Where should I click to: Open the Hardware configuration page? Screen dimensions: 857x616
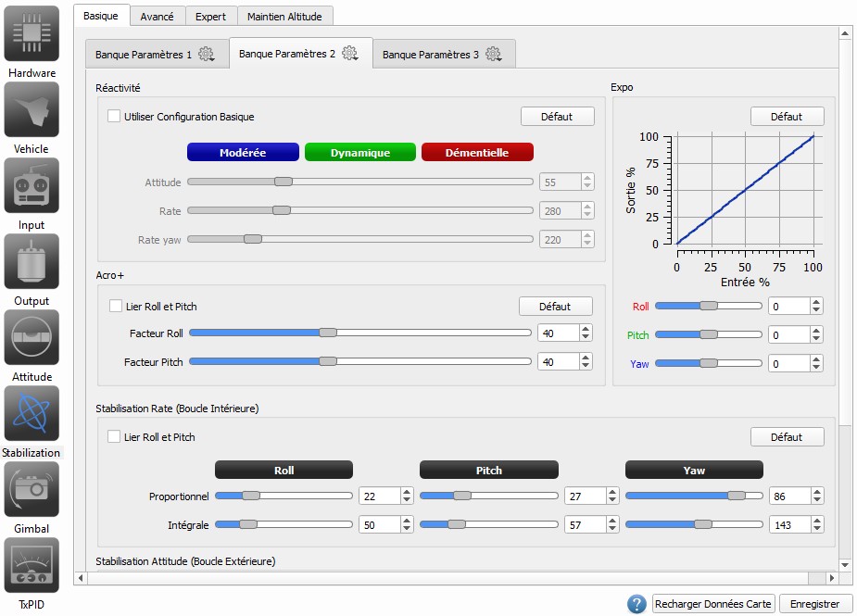[x=32, y=34]
